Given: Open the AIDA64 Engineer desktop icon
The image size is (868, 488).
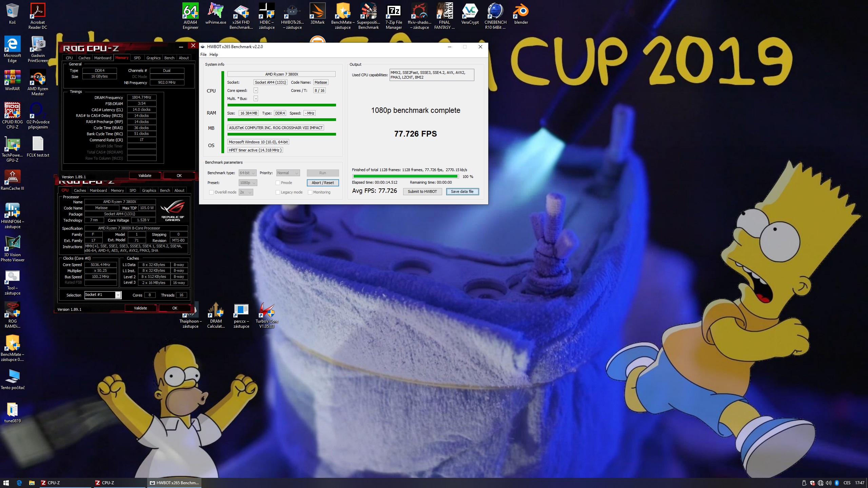Looking at the screenshot, I should click(x=190, y=16).
